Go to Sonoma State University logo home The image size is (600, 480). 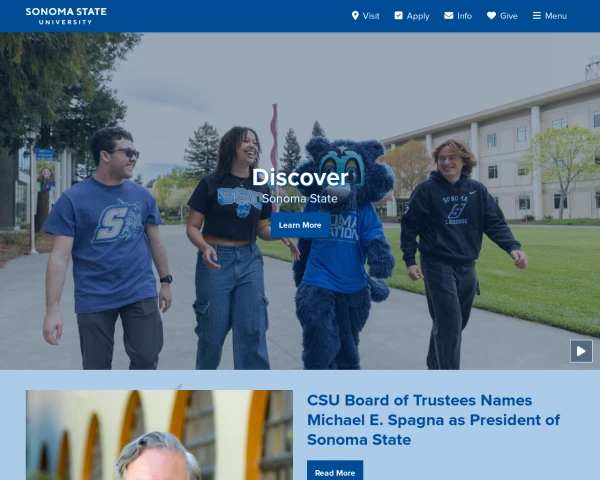pyautogui.click(x=66, y=16)
